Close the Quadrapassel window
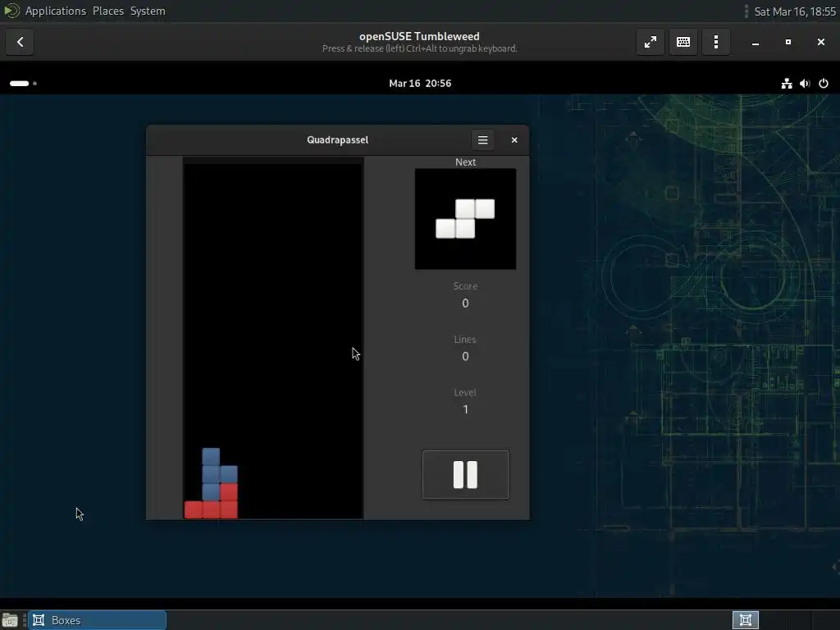 (x=514, y=139)
